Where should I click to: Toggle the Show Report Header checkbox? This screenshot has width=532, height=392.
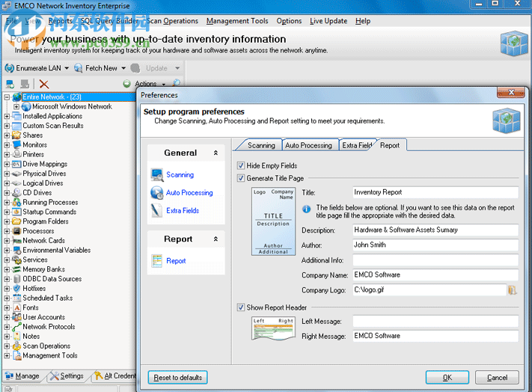241,307
